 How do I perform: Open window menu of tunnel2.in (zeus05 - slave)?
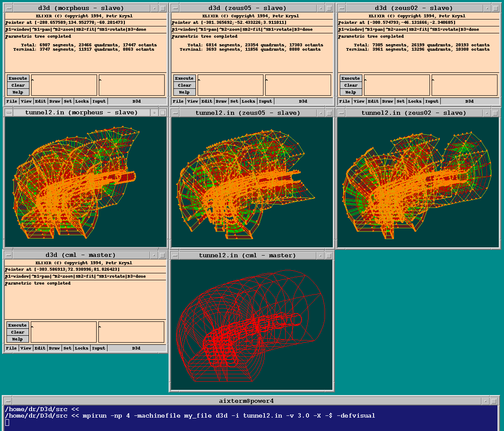[x=175, y=113]
